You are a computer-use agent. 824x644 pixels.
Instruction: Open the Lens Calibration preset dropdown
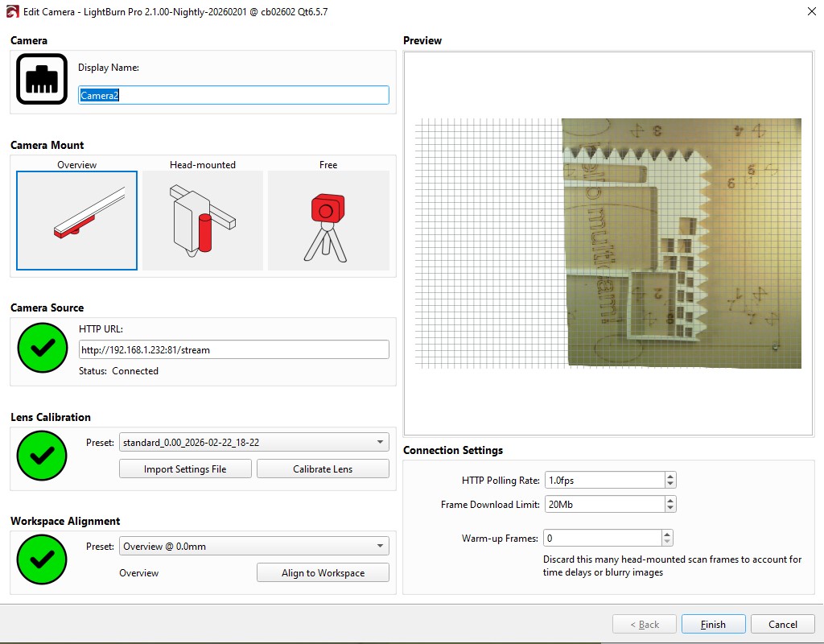click(x=253, y=443)
